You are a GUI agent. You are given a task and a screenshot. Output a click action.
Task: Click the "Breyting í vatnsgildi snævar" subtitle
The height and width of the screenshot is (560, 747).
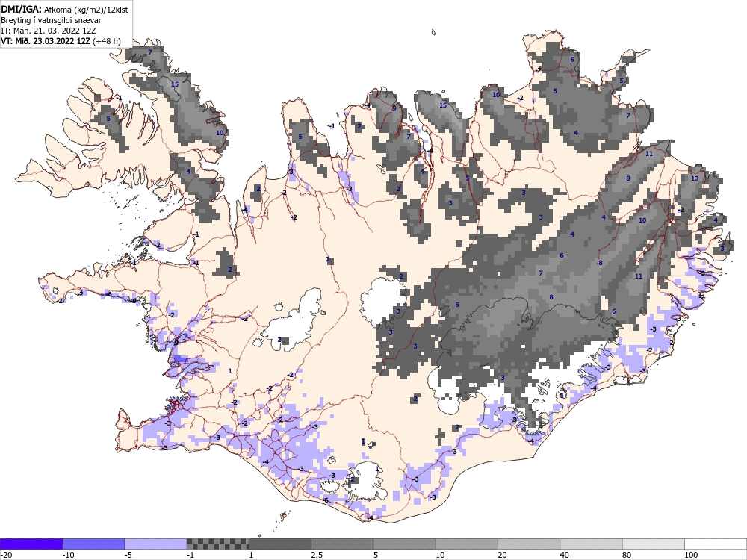(x=51, y=20)
